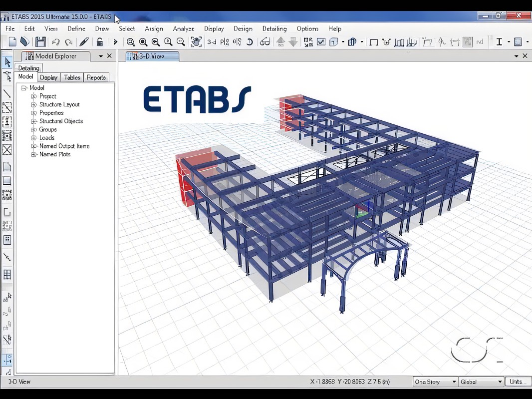The height and width of the screenshot is (399, 532).
Task: Open the One Story dropdown
Action: tap(435, 382)
